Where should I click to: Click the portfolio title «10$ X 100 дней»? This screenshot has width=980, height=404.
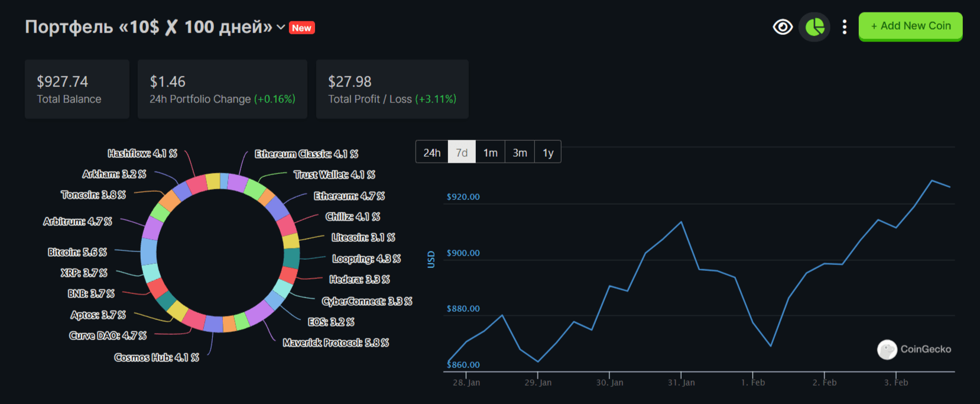[148, 27]
